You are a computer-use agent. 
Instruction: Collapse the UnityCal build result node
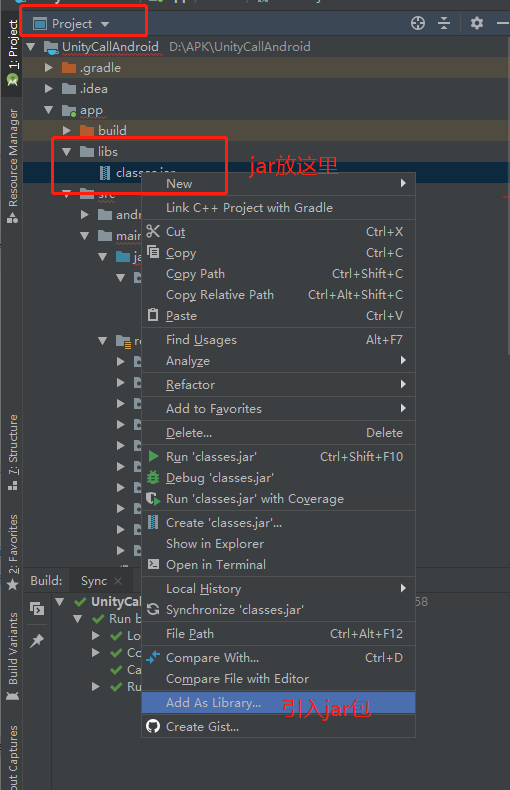(60, 602)
